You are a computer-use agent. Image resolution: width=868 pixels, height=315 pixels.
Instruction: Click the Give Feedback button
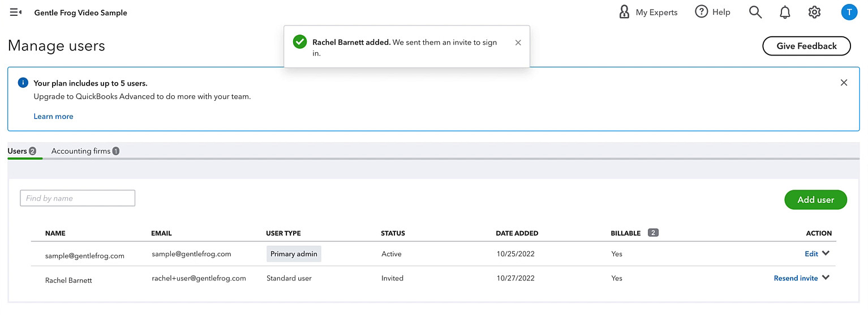pos(806,46)
